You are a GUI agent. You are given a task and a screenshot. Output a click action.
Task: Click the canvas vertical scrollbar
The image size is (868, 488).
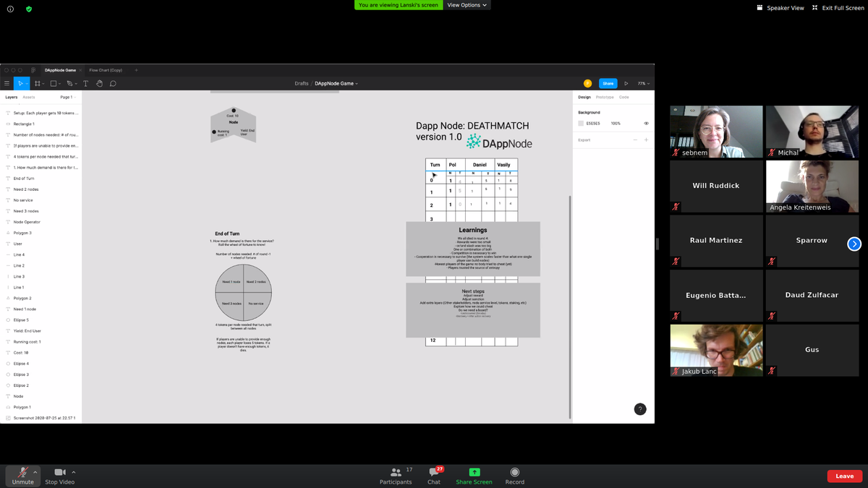571,306
